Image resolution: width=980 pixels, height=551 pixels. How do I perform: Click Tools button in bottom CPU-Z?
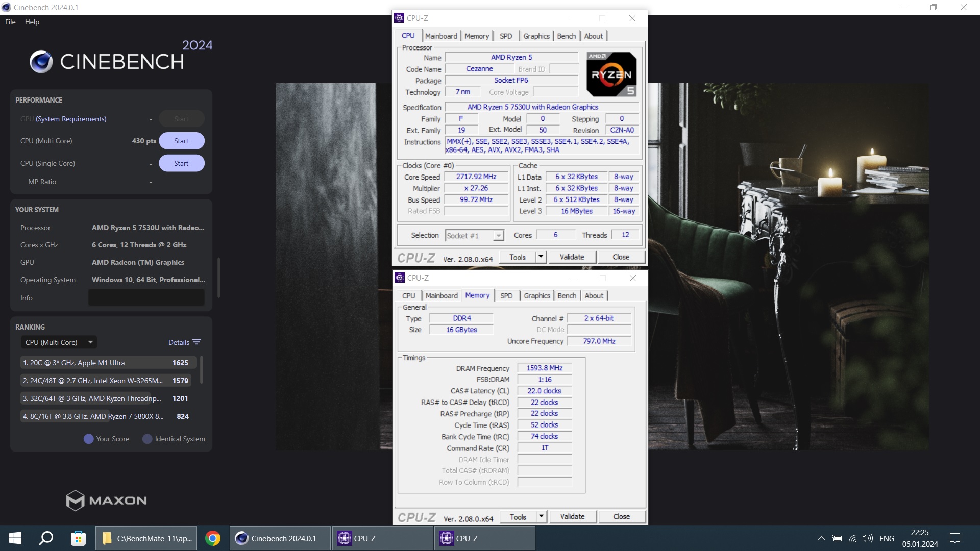[x=518, y=517]
